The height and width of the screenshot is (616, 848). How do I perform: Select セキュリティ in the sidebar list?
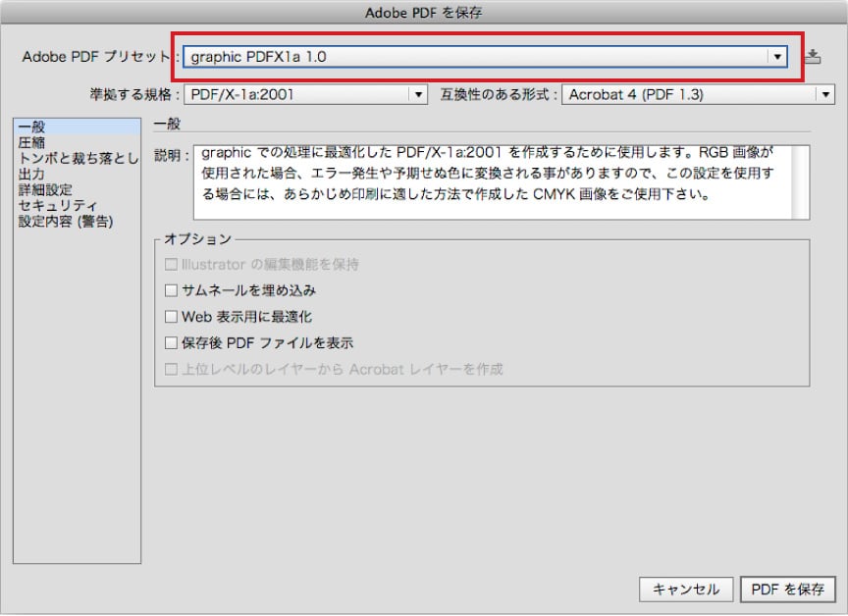tap(58, 205)
